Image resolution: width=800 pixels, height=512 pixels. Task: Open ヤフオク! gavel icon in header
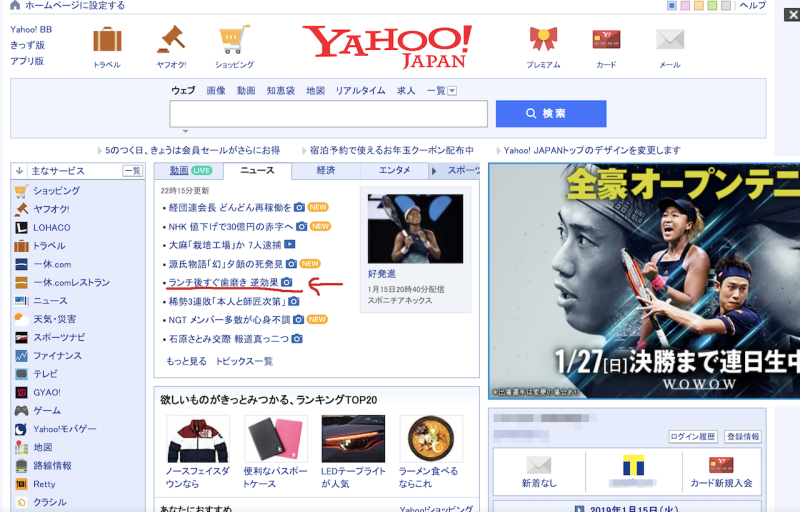pyautogui.click(x=170, y=40)
